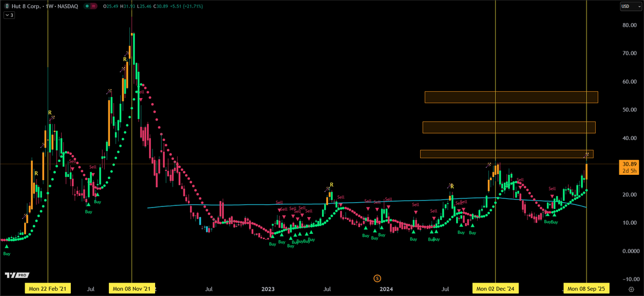Click the 80.00 price axis label
Image resolution: width=644 pixels, height=296 pixels.
pos(629,25)
